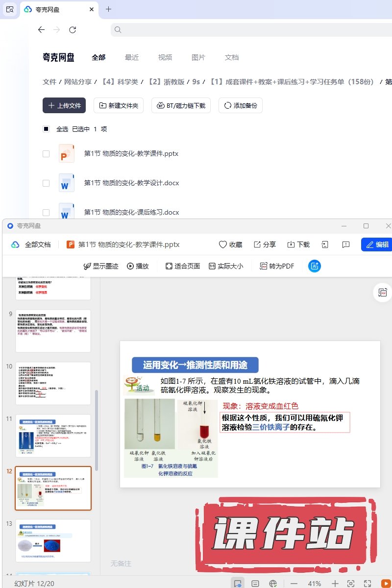Check the box for 物质的变化-教学课件.pptx

(x=46, y=153)
